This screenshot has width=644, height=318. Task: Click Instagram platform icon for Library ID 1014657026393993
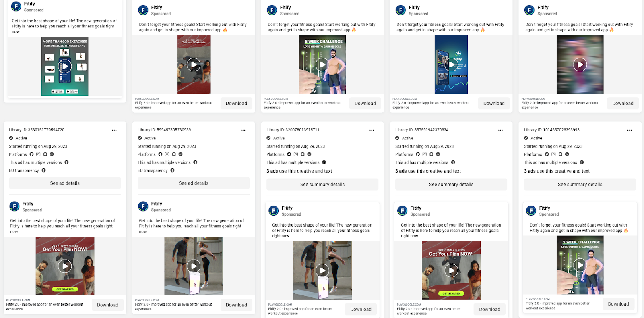553,154
